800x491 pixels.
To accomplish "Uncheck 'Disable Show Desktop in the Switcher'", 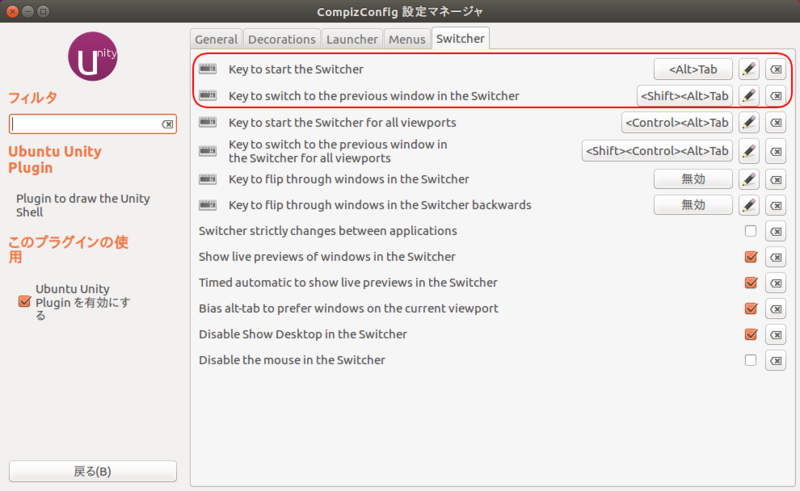I will 751,334.
